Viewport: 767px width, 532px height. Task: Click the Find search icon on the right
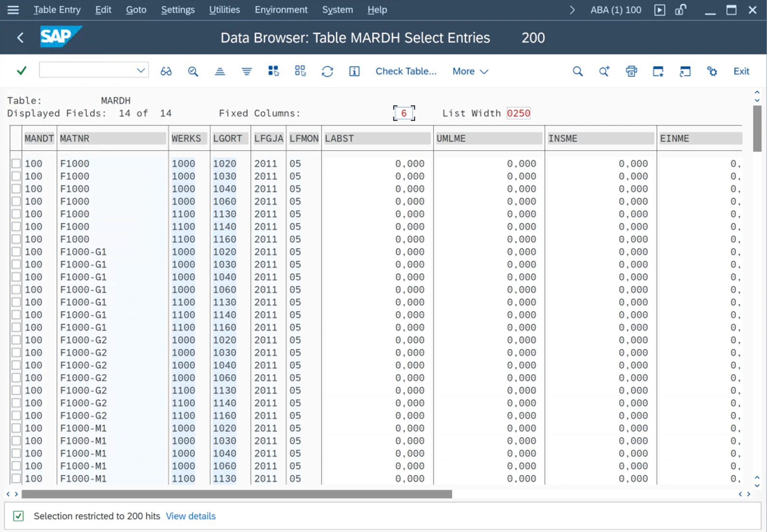pos(578,71)
